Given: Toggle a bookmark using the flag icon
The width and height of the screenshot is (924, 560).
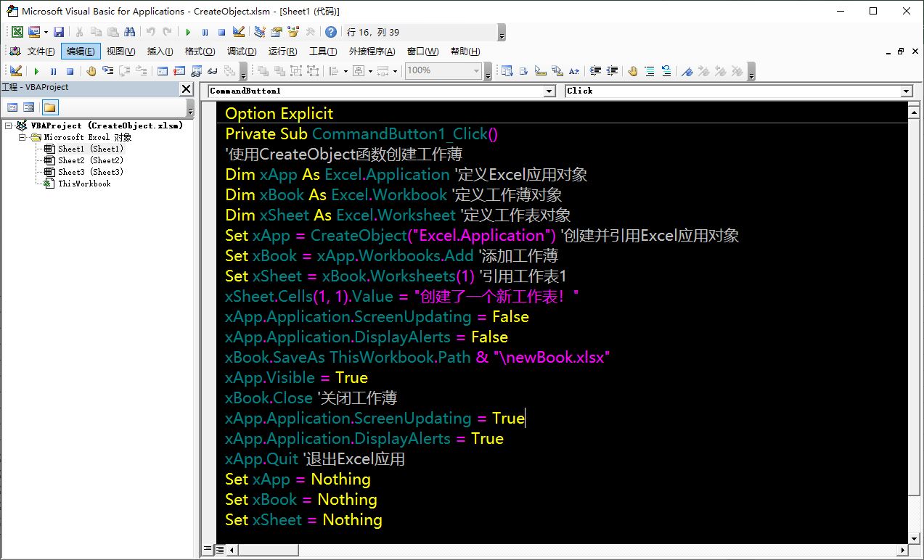Looking at the screenshot, I should point(688,71).
